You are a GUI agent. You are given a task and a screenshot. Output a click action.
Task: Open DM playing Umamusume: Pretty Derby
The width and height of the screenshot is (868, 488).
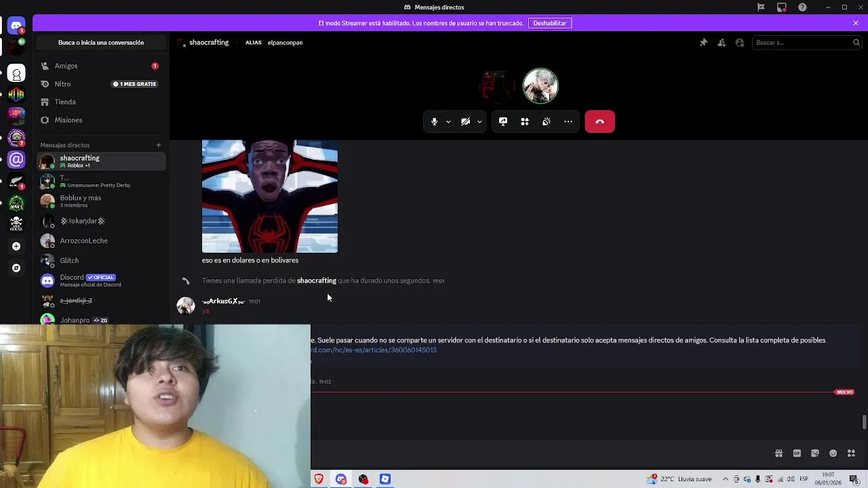click(x=100, y=182)
